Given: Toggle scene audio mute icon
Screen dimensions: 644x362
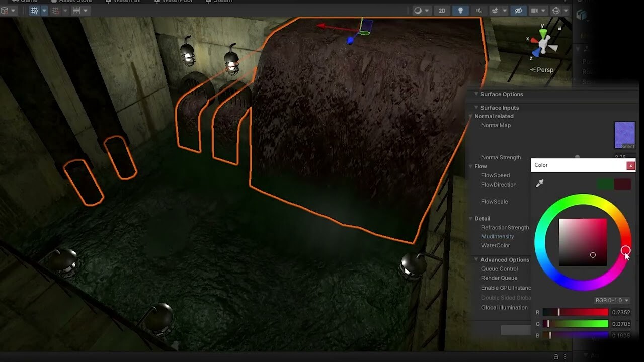Looking at the screenshot, I should pos(478,11).
